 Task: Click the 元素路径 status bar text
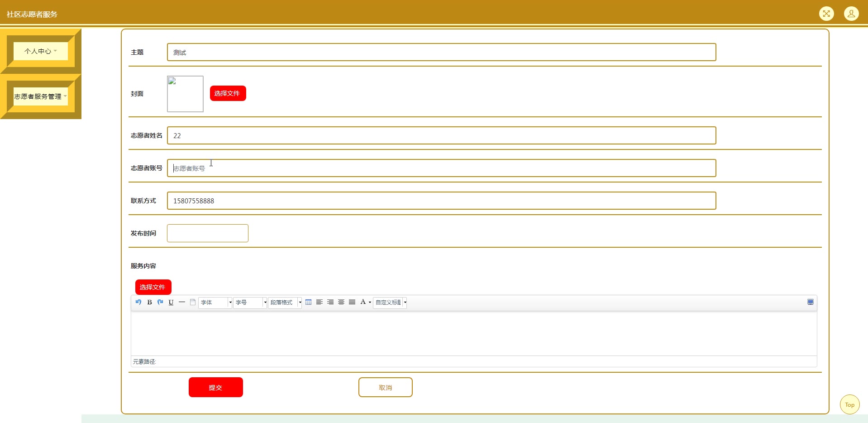tap(144, 361)
